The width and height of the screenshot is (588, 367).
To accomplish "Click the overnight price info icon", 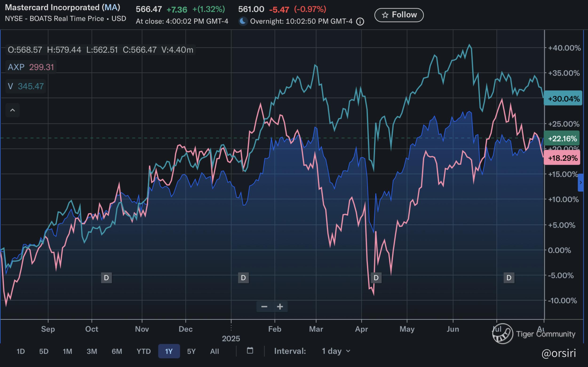I will coord(360,22).
